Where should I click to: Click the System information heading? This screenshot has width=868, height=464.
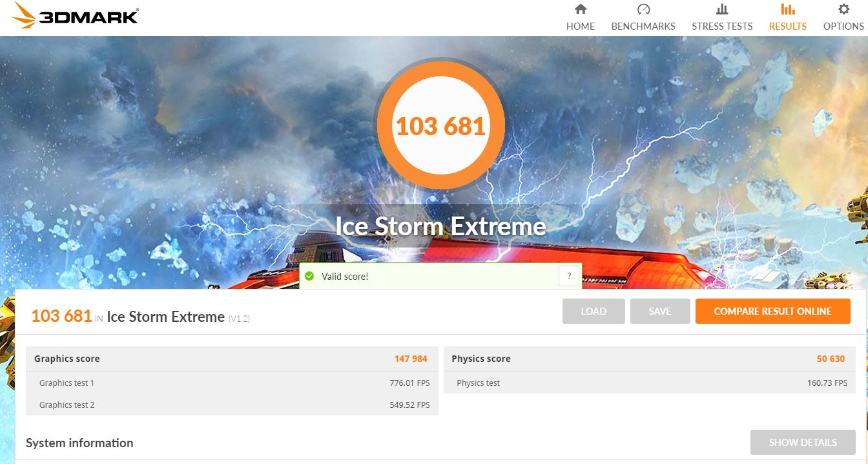pos(79,443)
